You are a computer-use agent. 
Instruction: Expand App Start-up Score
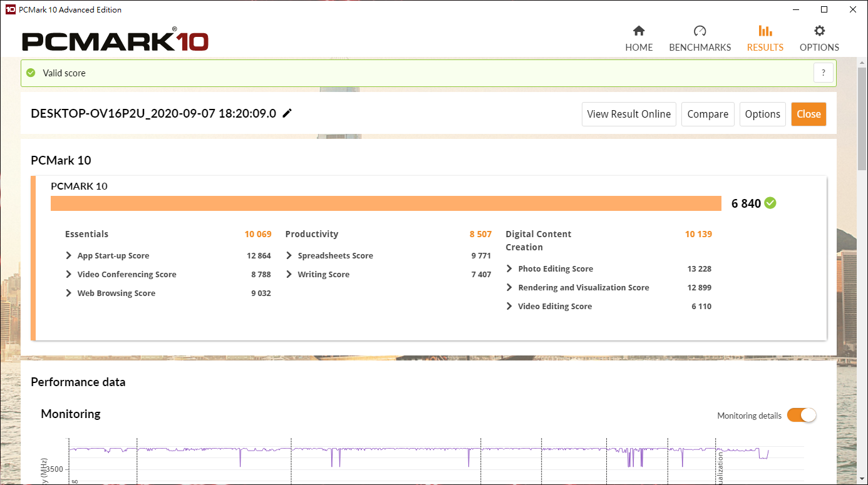point(69,255)
